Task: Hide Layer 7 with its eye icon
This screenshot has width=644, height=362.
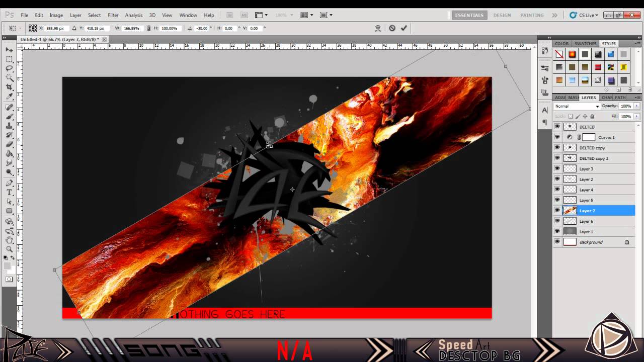Action: (557, 211)
